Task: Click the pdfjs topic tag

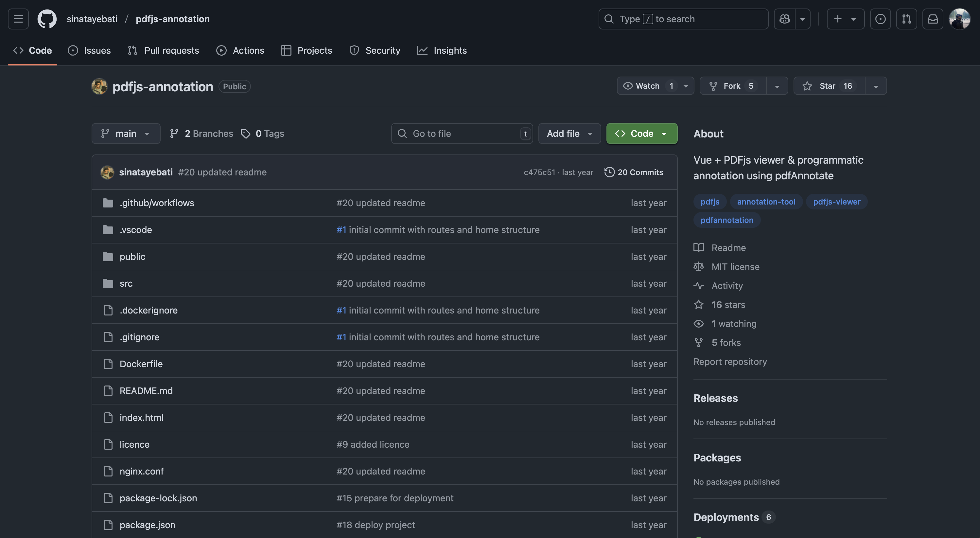Action: tap(710, 202)
